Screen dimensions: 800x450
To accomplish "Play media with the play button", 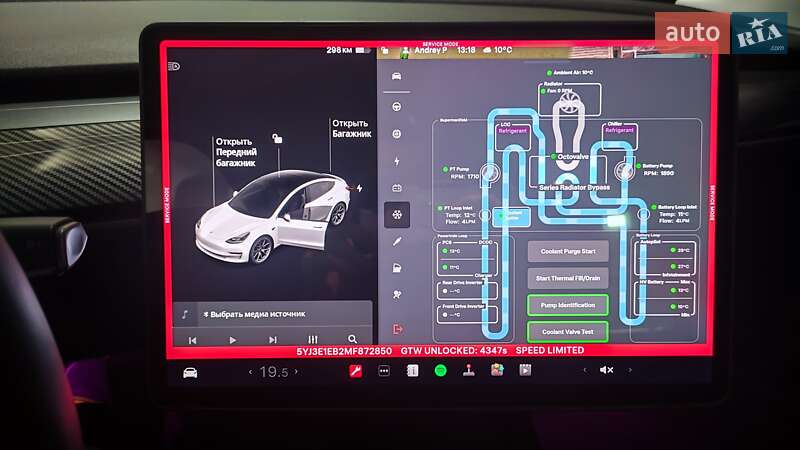I will [x=233, y=340].
